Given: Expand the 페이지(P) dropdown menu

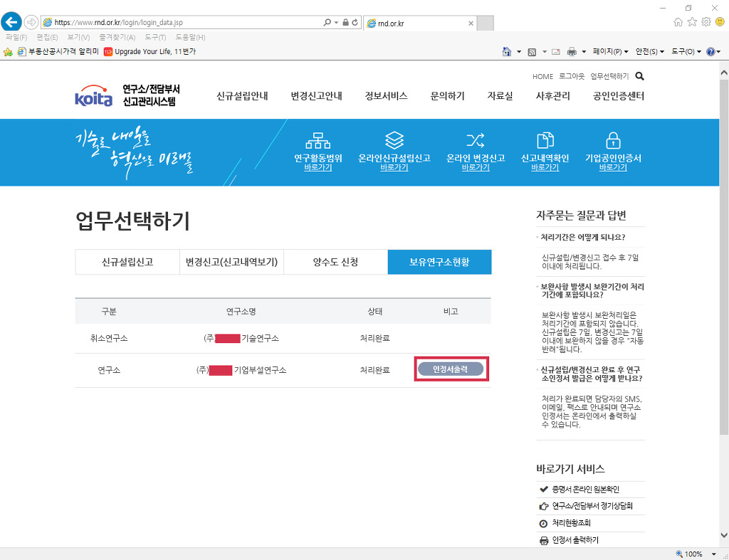Looking at the screenshot, I should [x=612, y=52].
